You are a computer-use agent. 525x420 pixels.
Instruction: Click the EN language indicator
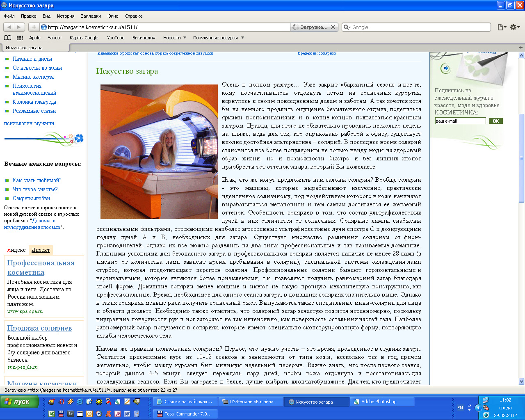pos(460,408)
